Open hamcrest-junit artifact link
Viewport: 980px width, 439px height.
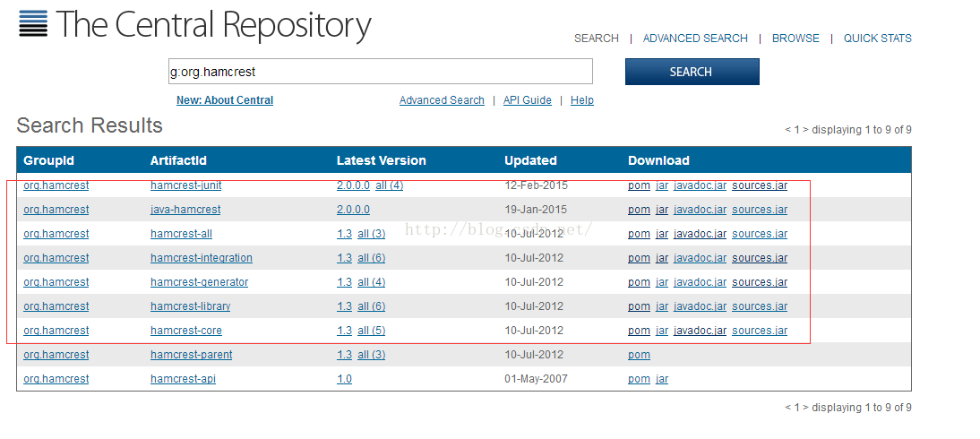185,185
